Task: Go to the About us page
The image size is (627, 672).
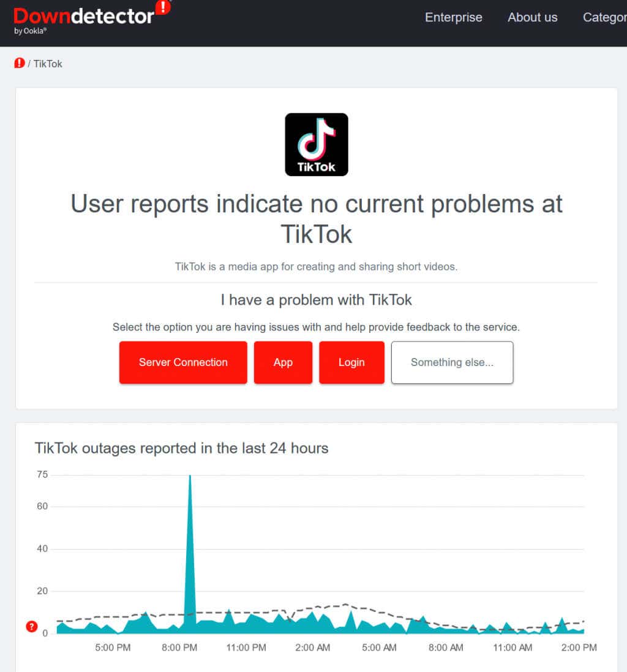Action: [x=532, y=18]
